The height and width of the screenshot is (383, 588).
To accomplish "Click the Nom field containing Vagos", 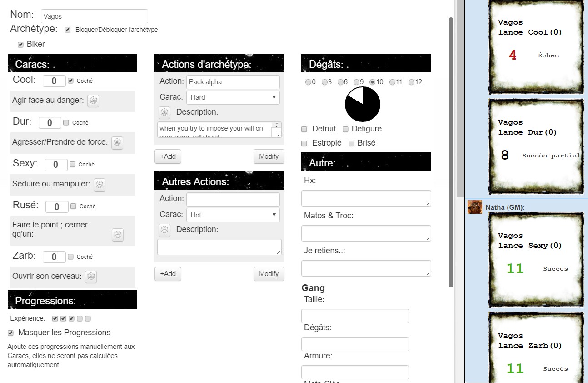I will (94, 16).
